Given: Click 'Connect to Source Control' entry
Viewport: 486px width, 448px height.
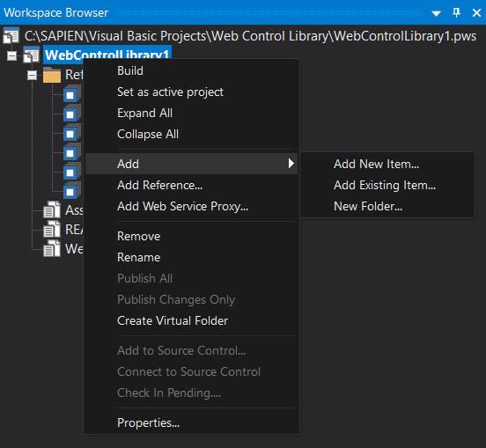Looking at the screenshot, I should tap(192, 371).
